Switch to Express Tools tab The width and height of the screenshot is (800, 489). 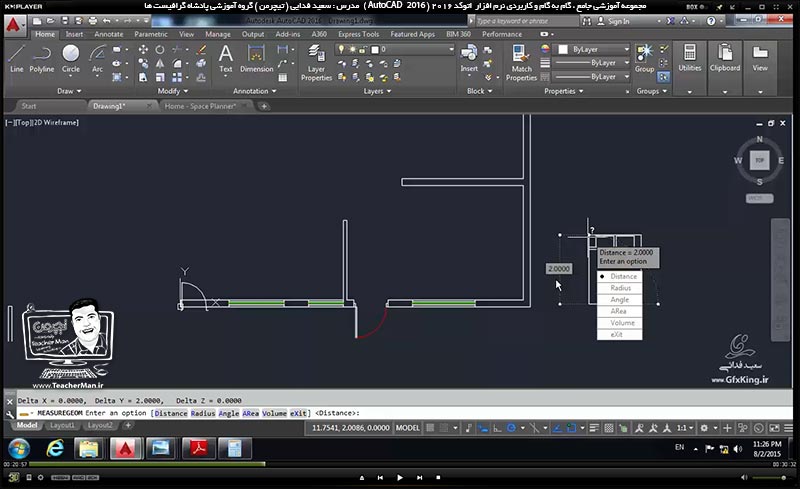(x=358, y=34)
